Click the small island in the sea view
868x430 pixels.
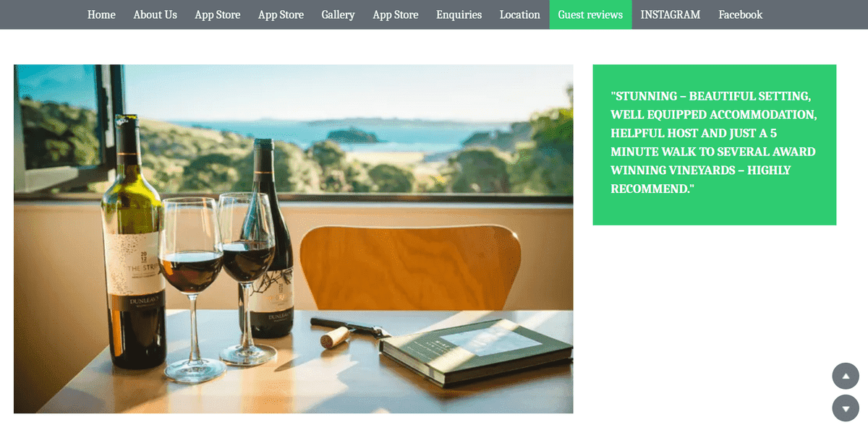[352, 135]
